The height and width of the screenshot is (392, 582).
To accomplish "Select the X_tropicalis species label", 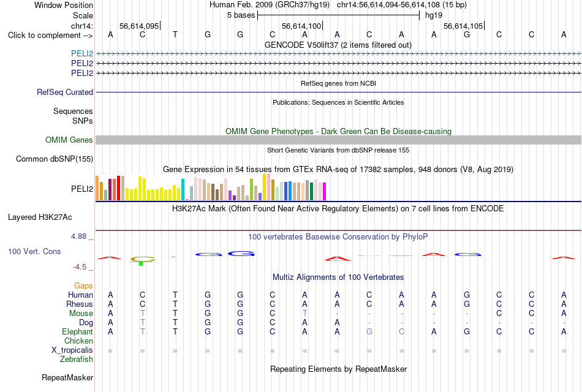I will coord(72,350).
